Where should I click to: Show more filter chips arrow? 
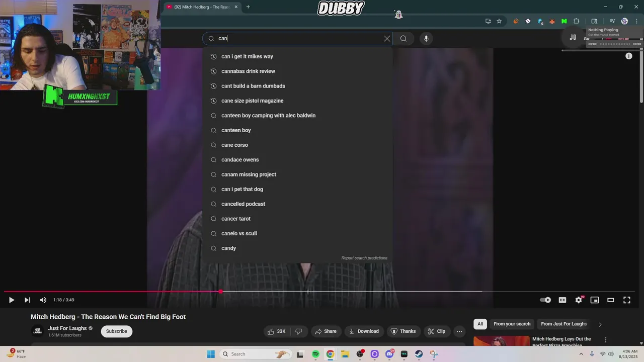pyautogui.click(x=600, y=324)
